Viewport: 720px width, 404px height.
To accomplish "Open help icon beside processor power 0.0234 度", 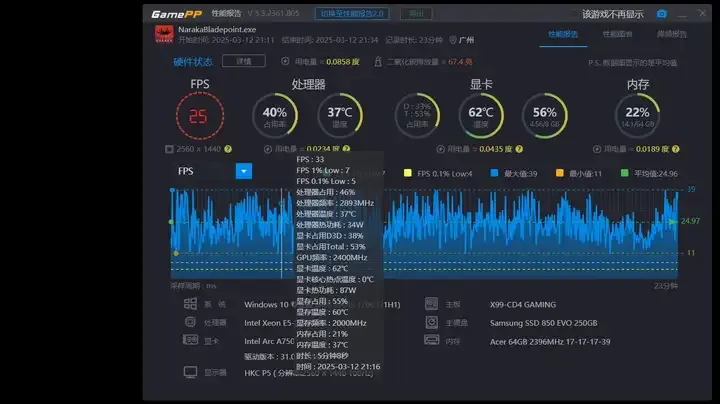I will [346, 149].
